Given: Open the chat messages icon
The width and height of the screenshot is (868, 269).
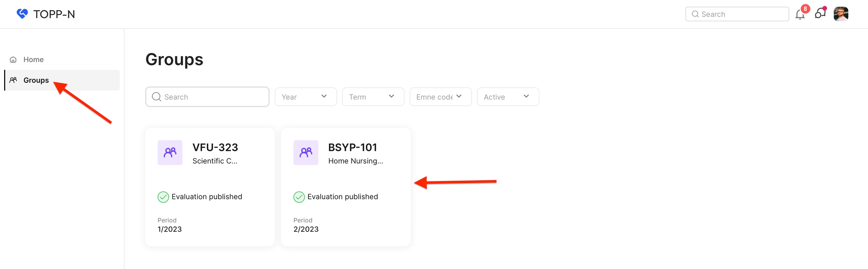Looking at the screenshot, I should point(820,14).
